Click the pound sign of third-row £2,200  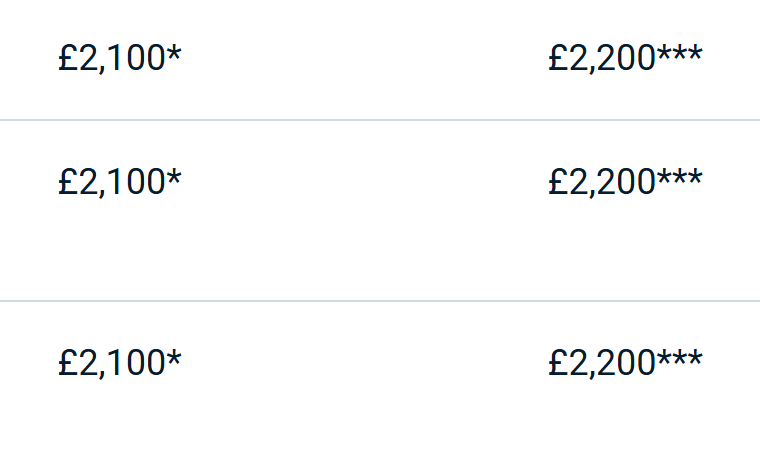coord(558,363)
